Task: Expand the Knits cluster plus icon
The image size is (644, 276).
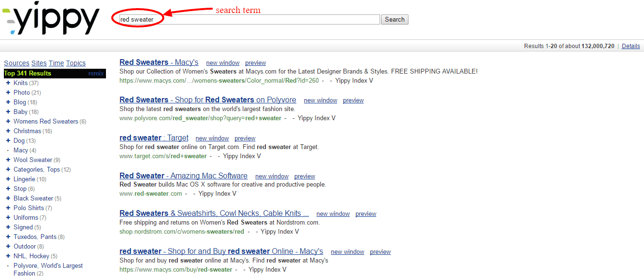Action: click(8, 83)
